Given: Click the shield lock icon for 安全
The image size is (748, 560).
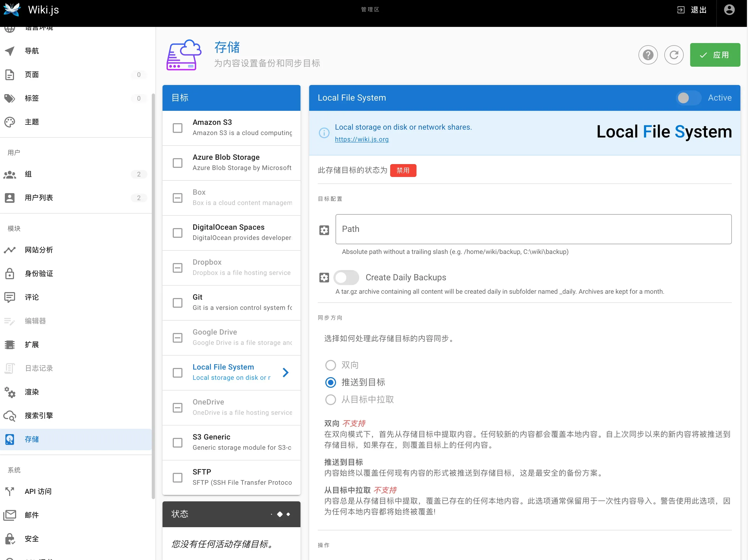Looking at the screenshot, I should click(10, 539).
